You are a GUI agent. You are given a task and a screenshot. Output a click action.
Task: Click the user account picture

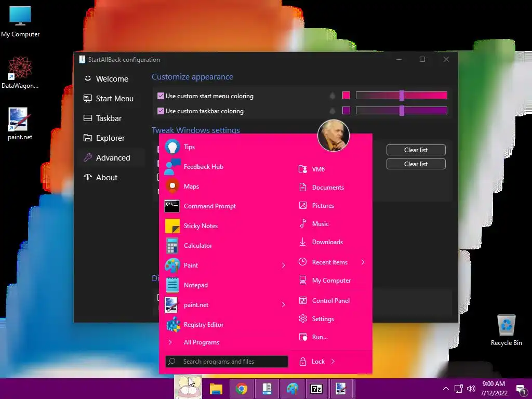pyautogui.click(x=333, y=136)
